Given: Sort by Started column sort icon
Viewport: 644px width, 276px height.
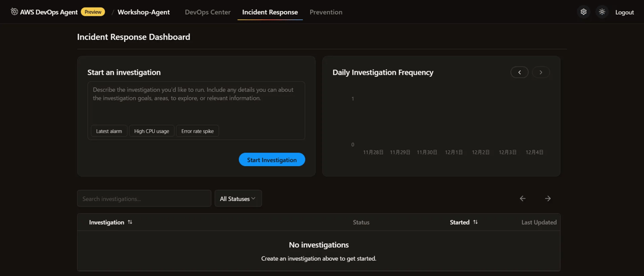Looking at the screenshot, I should click(x=475, y=222).
